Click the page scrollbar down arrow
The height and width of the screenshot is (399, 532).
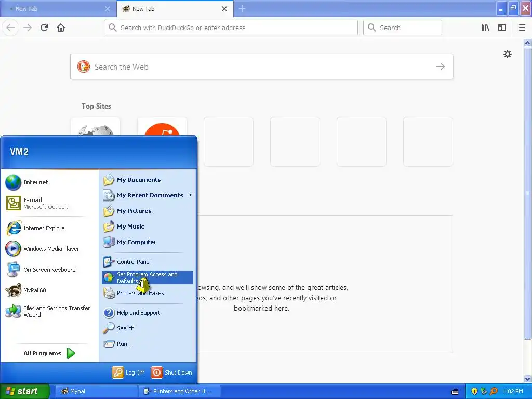[527, 379]
